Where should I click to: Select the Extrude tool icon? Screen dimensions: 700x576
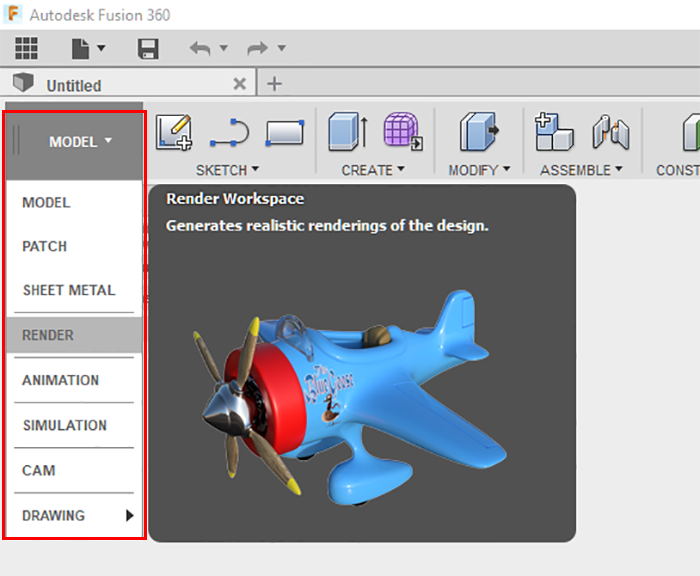coord(348,132)
